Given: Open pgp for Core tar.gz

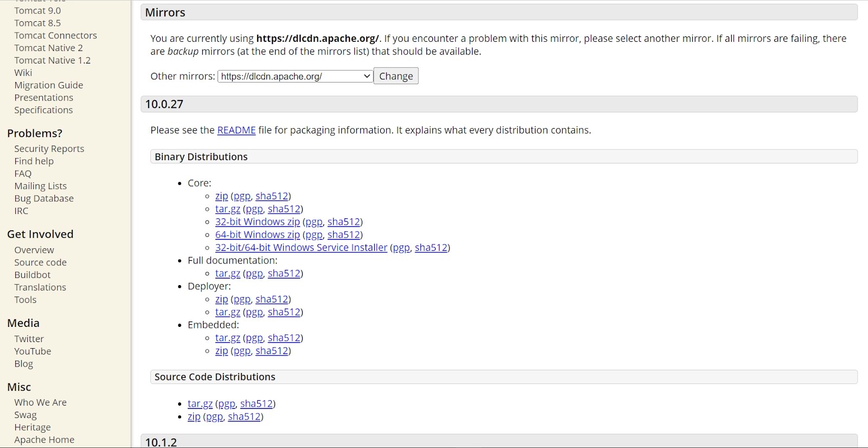Looking at the screenshot, I should (x=254, y=209).
